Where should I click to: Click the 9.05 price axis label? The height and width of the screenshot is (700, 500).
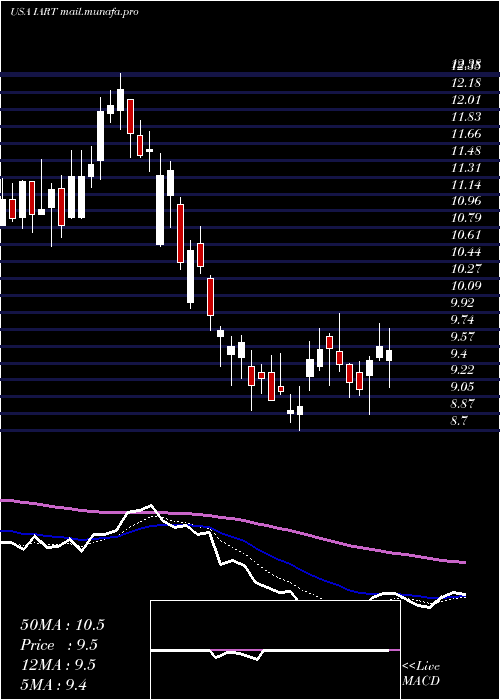click(x=463, y=387)
